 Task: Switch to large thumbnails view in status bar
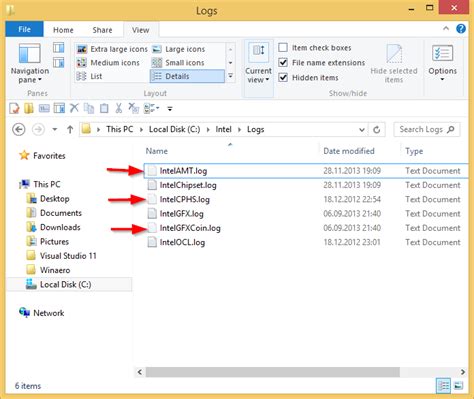click(x=459, y=386)
